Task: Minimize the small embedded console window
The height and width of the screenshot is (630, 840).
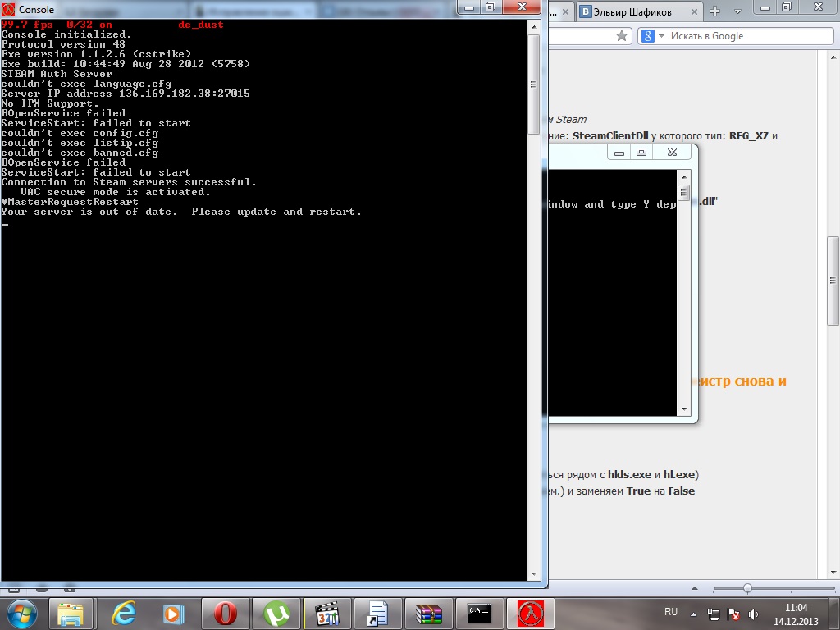Action: pos(619,152)
